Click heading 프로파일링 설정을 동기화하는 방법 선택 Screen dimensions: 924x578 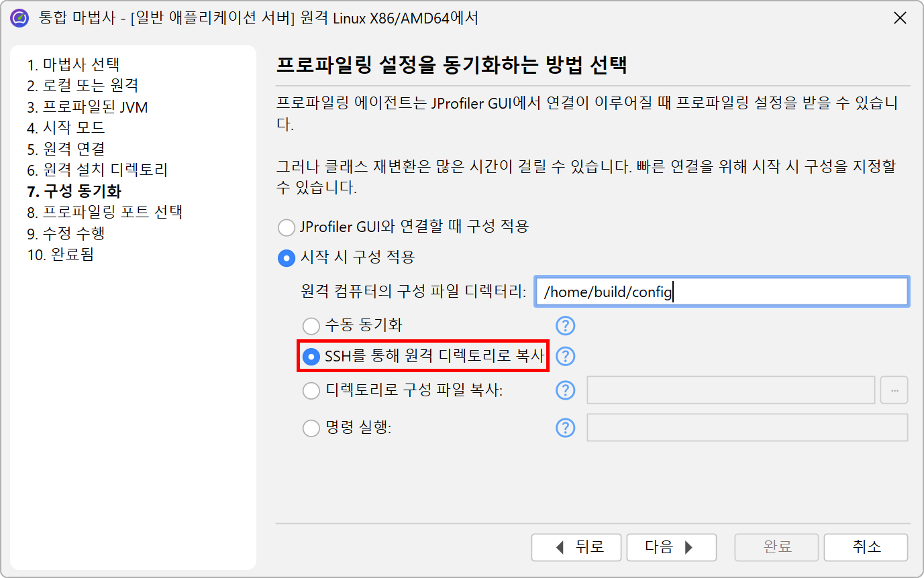tap(452, 65)
